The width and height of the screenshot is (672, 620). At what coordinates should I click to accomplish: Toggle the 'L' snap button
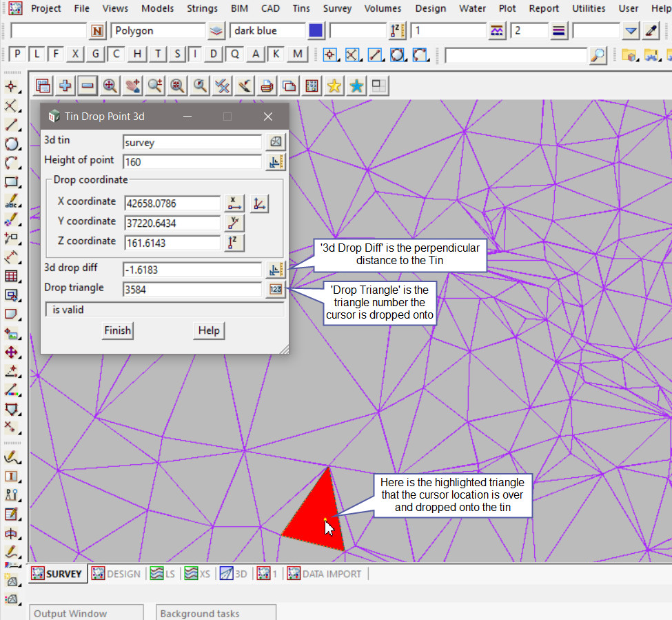(x=37, y=54)
